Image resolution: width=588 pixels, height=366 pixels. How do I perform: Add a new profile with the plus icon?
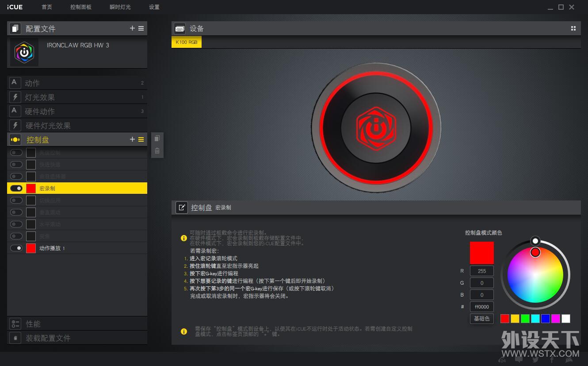(x=132, y=28)
